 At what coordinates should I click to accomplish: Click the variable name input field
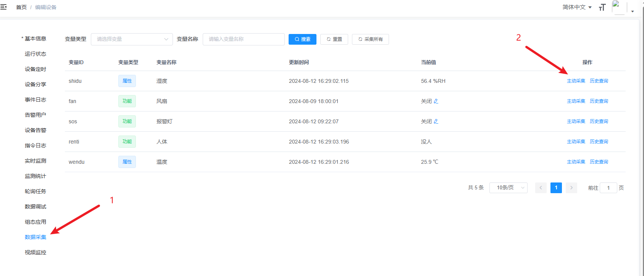pos(244,39)
